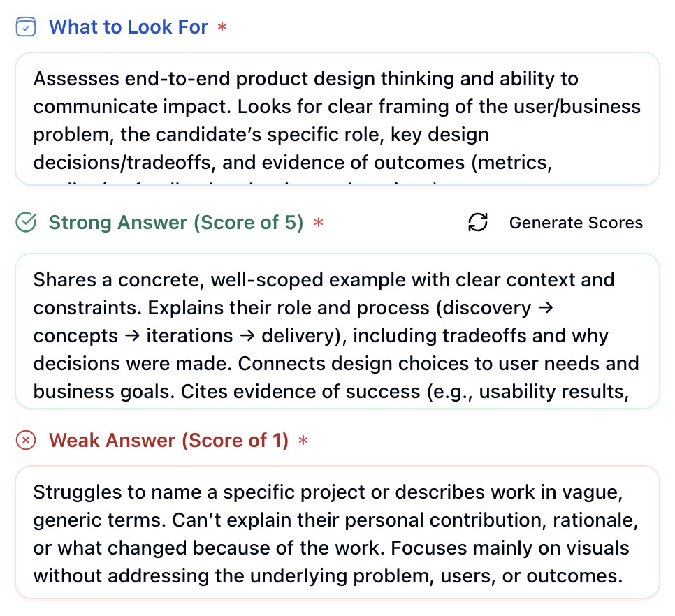
Task: Click the circular refresh arrows icon
Action: point(478,223)
